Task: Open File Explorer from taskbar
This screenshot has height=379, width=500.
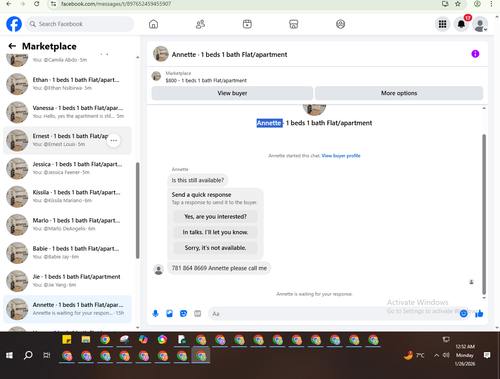Action: point(86,340)
